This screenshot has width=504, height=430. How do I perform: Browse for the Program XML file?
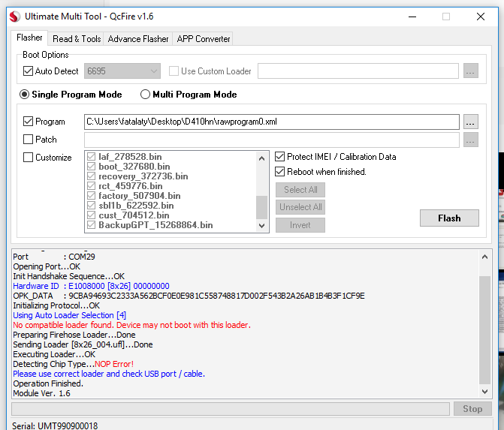[470, 122]
